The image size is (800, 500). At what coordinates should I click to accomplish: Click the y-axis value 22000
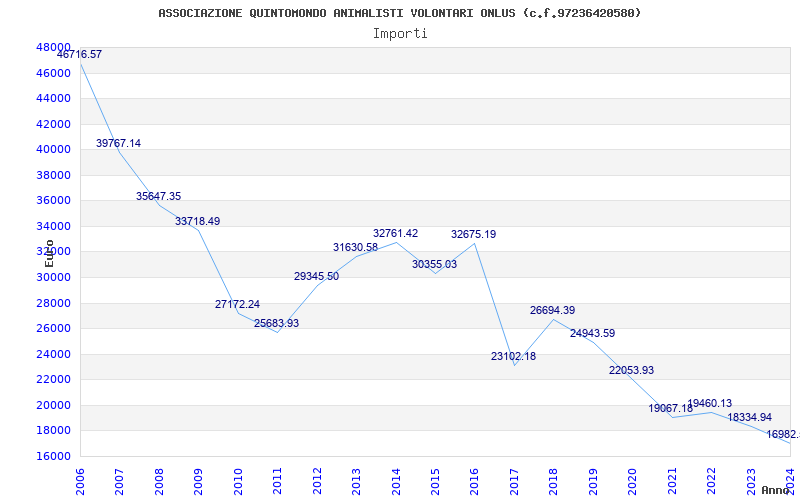[x=53, y=380]
